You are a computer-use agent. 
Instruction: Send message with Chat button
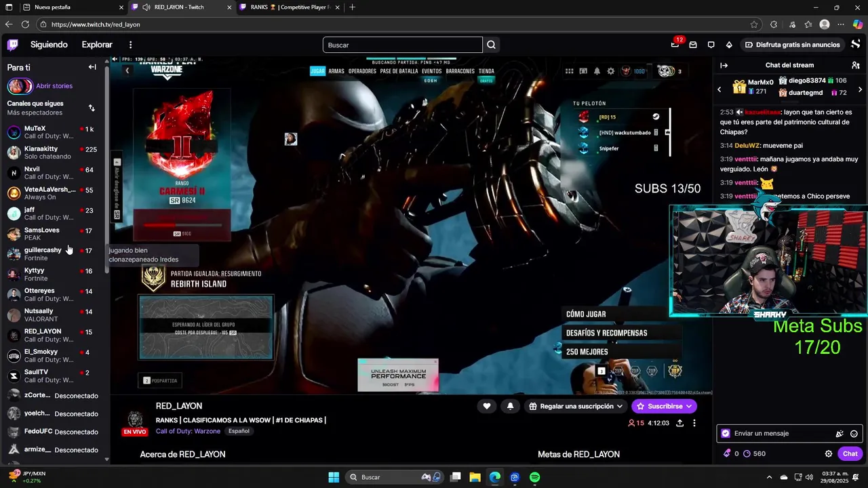(850, 453)
